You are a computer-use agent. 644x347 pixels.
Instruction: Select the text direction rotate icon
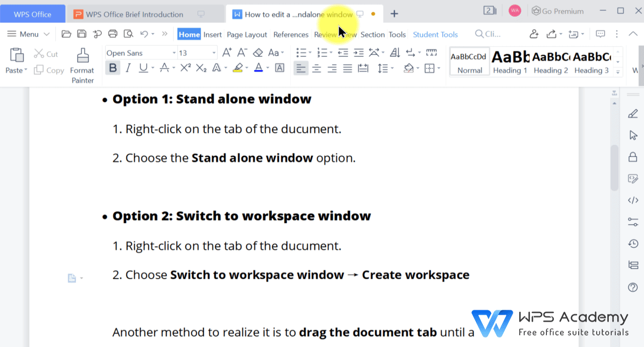pos(374,52)
